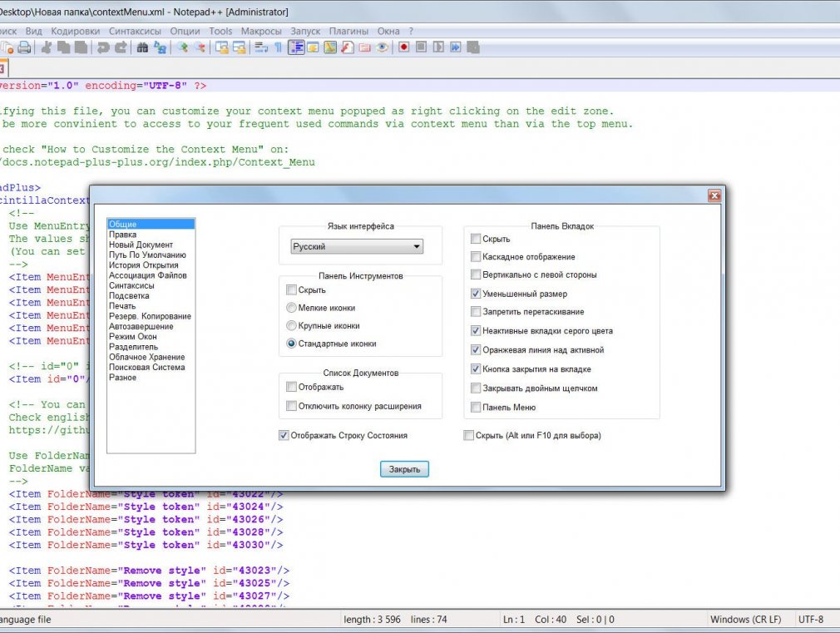Viewport: 840px width, 633px height.
Task: Open the Tools menu
Action: click(220, 31)
